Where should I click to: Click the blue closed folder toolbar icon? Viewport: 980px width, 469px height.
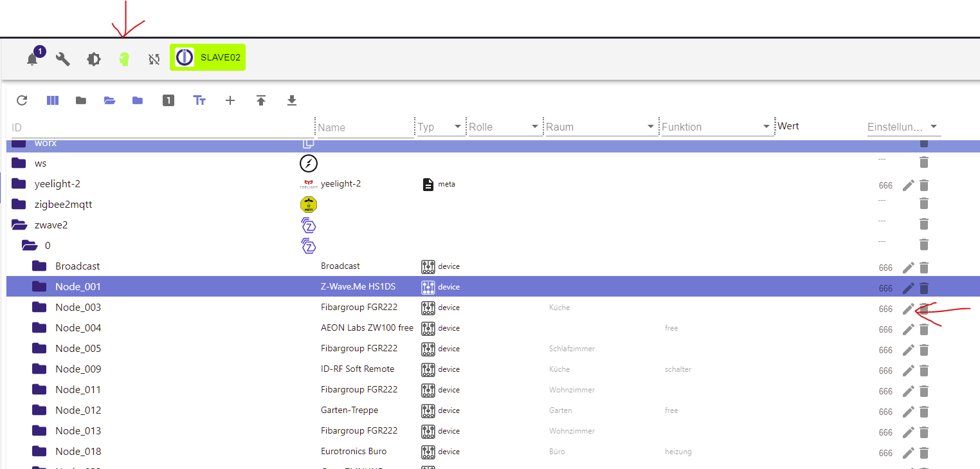pyautogui.click(x=138, y=100)
